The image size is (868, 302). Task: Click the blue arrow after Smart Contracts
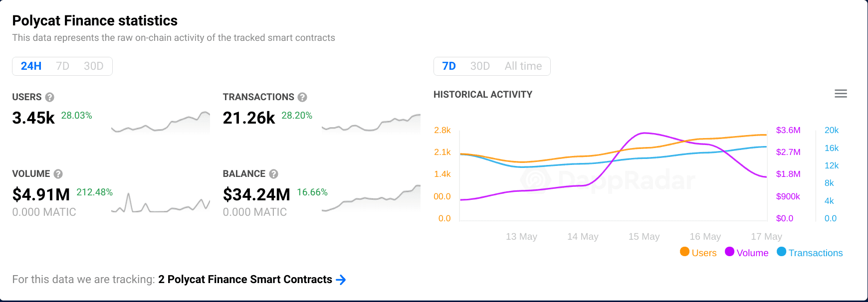pyautogui.click(x=341, y=280)
